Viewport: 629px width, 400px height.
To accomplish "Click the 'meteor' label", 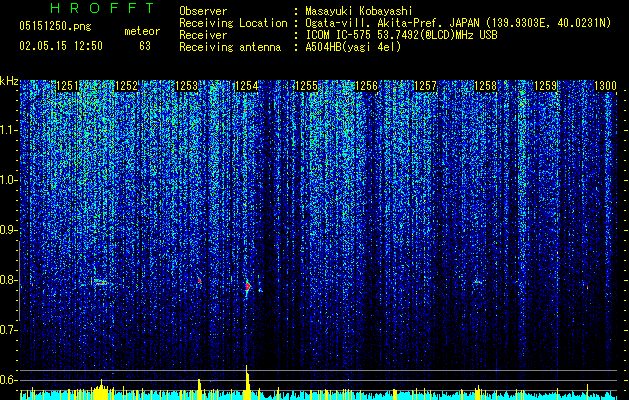I will (x=142, y=31).
